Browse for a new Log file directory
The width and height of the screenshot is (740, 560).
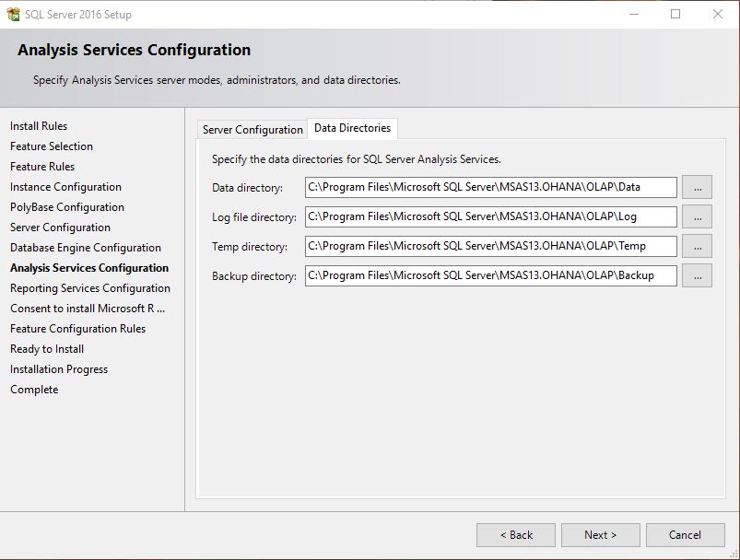tap(697, 216)
